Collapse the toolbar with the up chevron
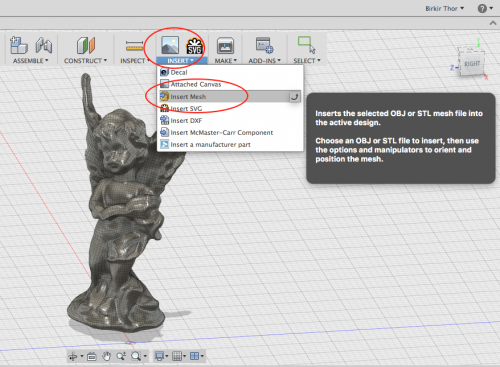 click(493, 23)
